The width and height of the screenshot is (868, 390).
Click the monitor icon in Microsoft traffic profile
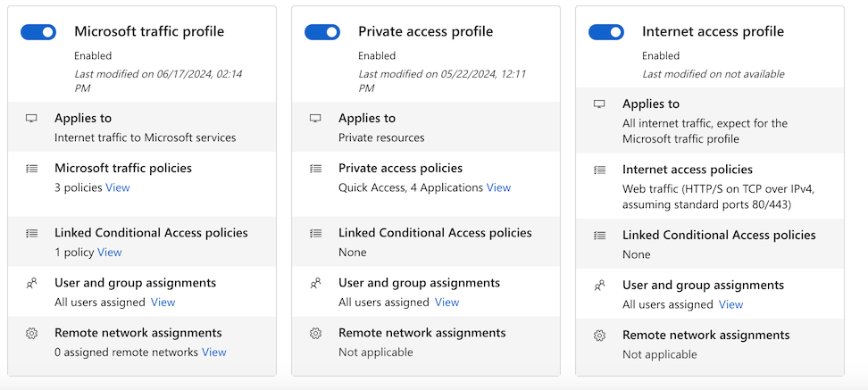point(32,119)
